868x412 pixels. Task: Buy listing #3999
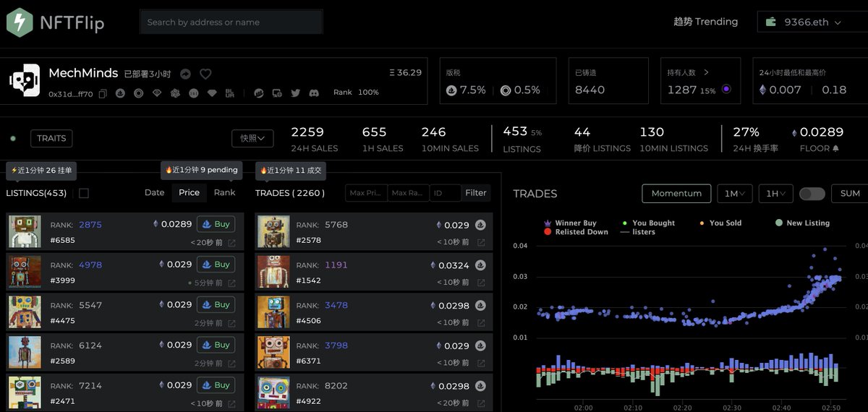point(216,265)
